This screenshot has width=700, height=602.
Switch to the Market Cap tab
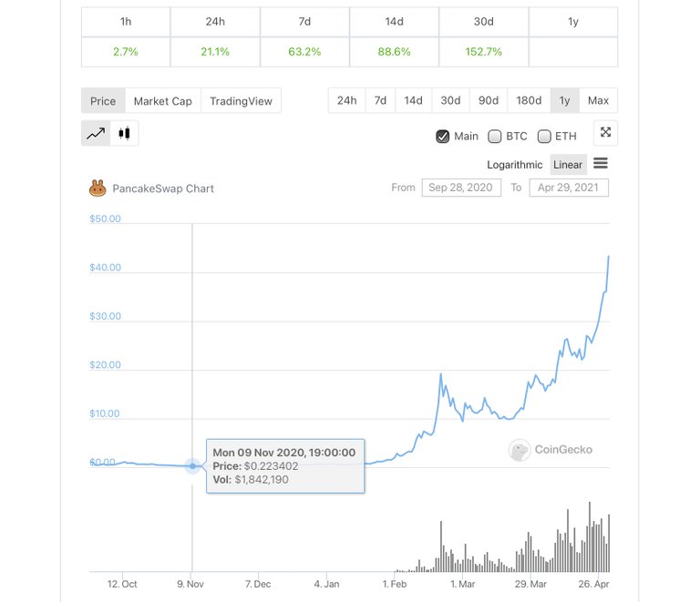pyautogui.click(x=163, y=101)
